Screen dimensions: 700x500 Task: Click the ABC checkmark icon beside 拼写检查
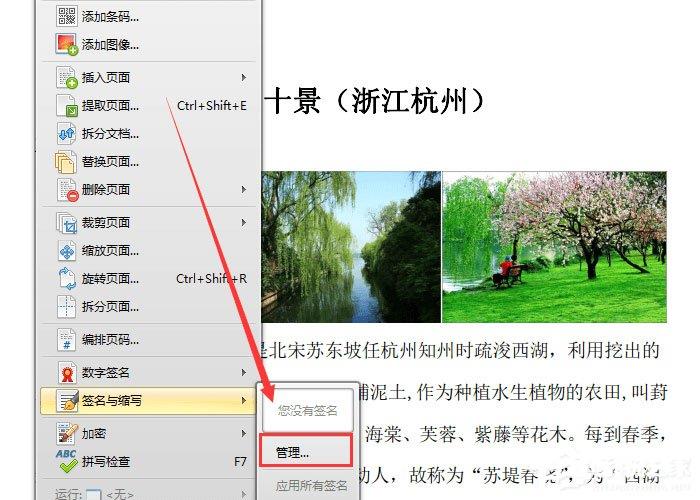(x=67, y=461)
